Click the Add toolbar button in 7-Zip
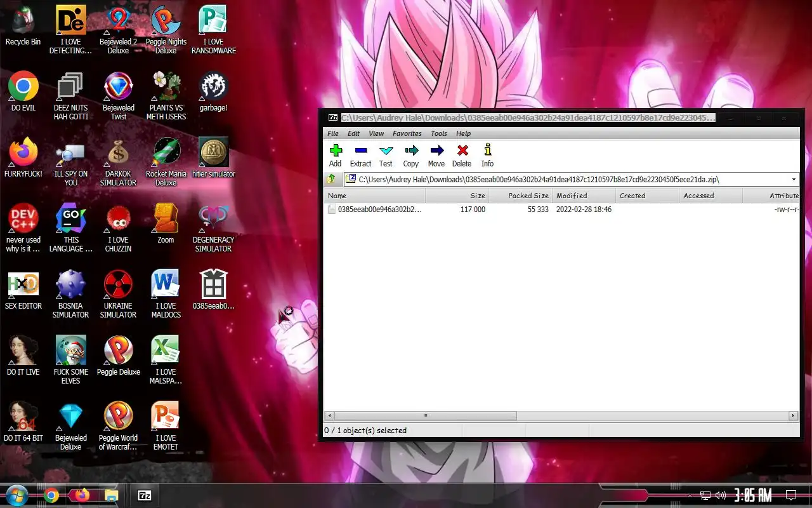Viewport: 812px width, 508px height. pos(336,156)
